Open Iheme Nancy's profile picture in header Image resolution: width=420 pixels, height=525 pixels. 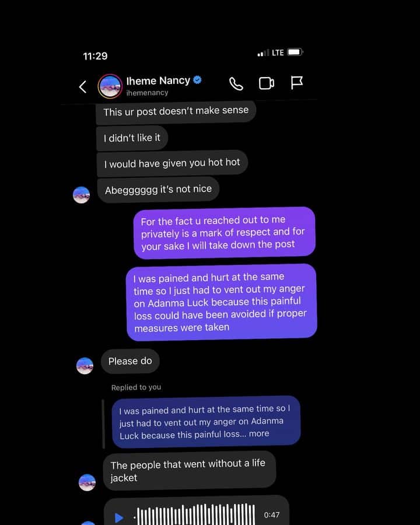coord(110,86)
